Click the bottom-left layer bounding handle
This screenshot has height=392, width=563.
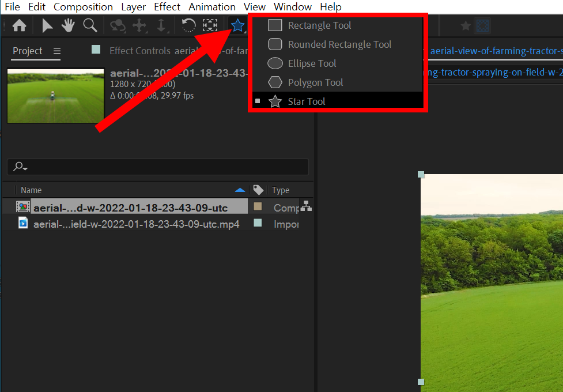click(x=421, y=382)
